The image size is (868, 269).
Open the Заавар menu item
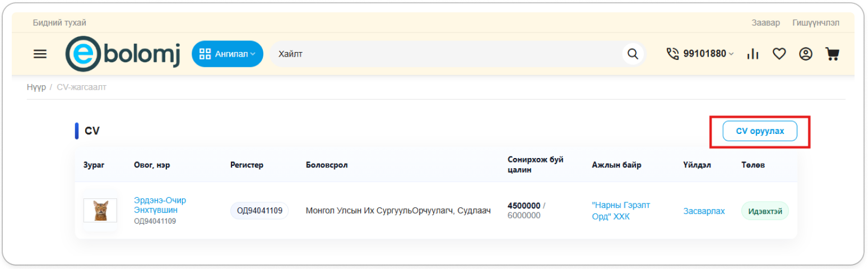tap(765, 23)
